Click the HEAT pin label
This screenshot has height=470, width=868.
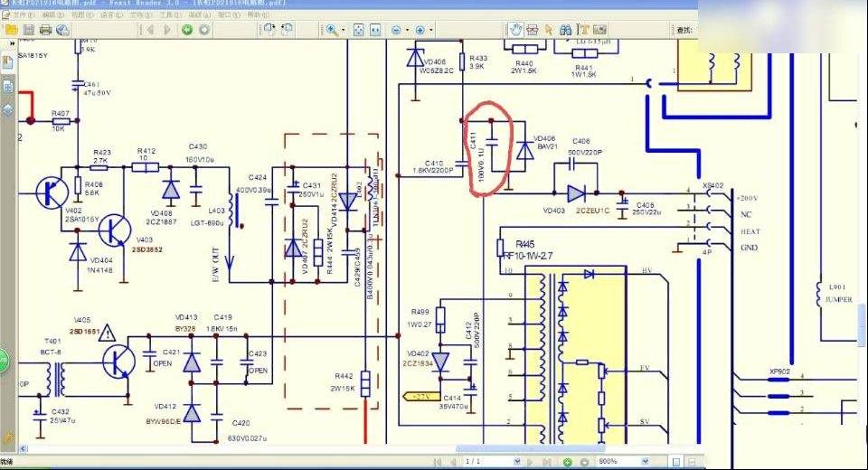tap(750, 231)
